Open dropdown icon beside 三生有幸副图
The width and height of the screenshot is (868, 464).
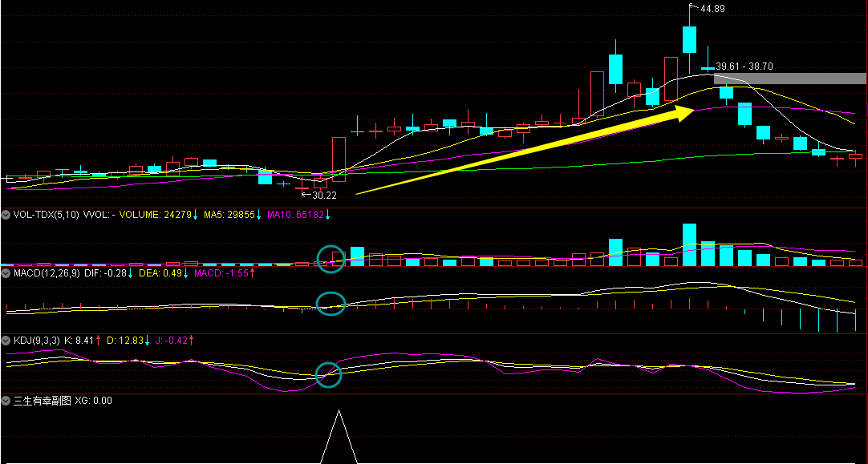tap(6, 401)
